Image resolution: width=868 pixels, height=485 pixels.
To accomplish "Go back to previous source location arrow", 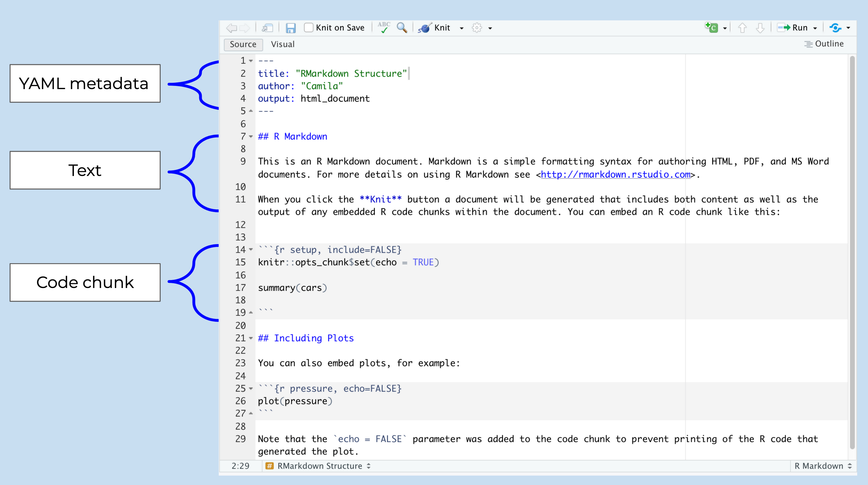I will (232, 28).
